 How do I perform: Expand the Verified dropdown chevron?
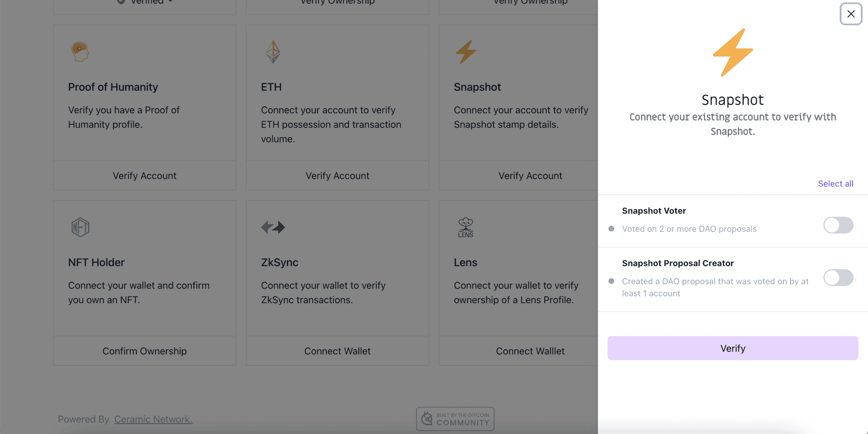[171, 2]
